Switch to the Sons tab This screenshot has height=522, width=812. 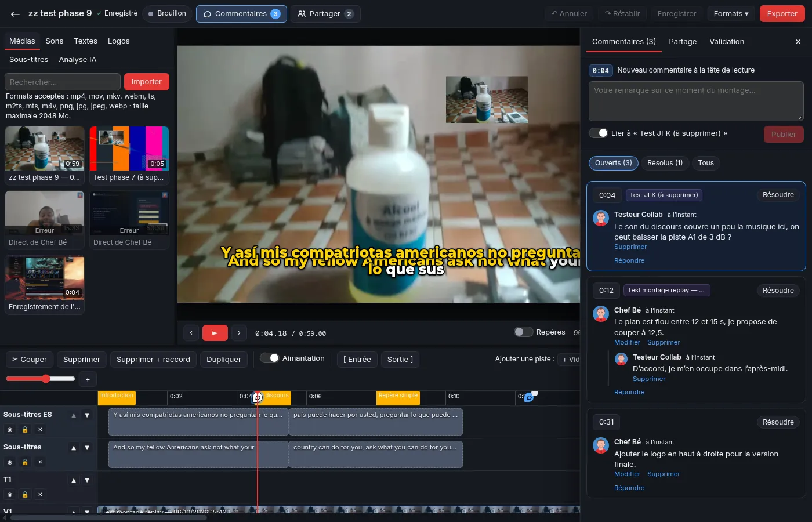(55, 41)
